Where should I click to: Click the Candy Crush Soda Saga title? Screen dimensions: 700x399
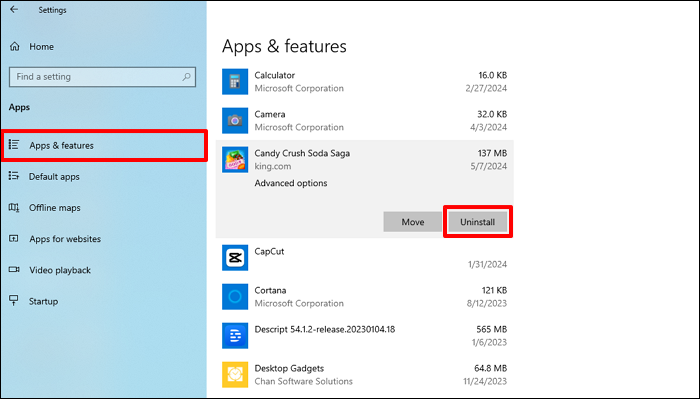pos(302,153)
